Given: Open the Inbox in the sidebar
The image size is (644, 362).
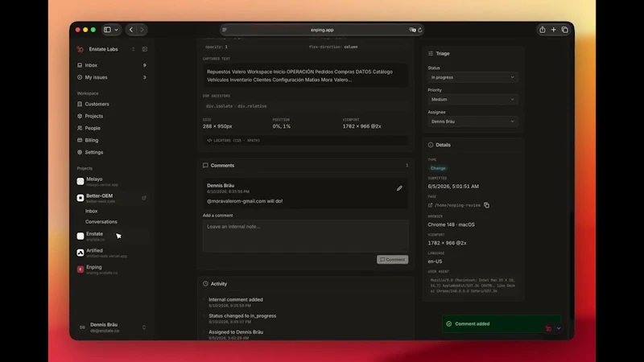Looking at the screenshot, I should (x=111, y=65).
